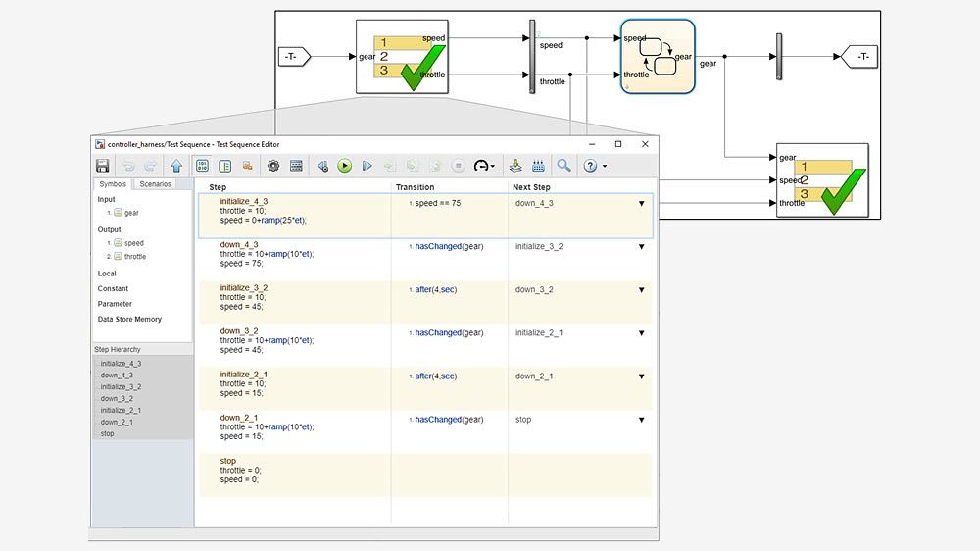The image size is (980, 551).
Task: Open the simulation pacing gauge dropdown
Action: pyautogui.click(x=485, y=166)
